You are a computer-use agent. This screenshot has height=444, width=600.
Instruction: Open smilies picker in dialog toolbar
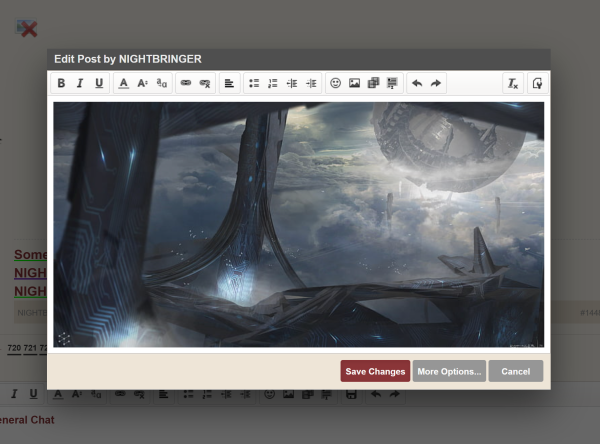point(336,83)
